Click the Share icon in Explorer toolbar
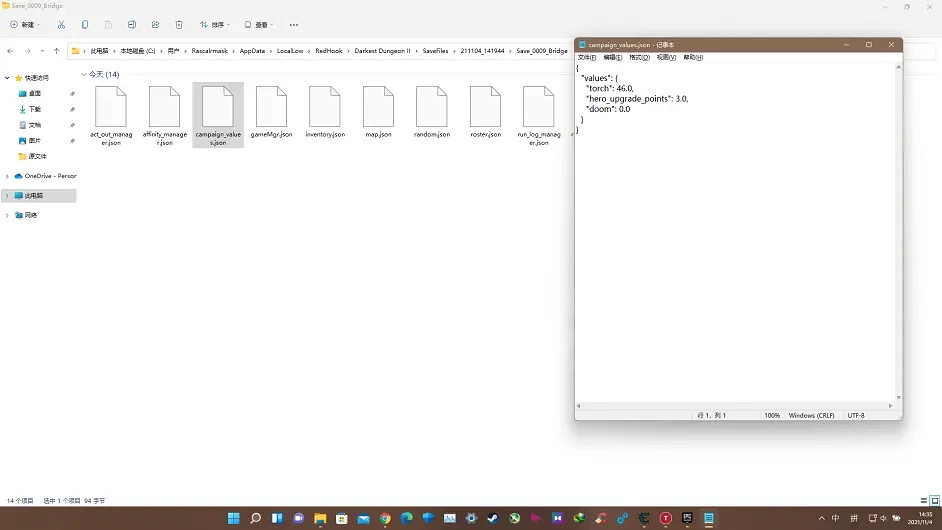942x530 pixels. (x=155, y=24)
